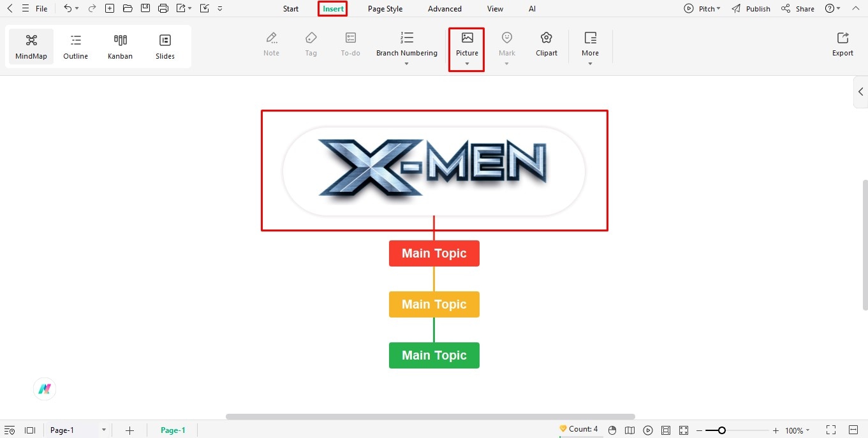Print the mind map

tap(163, 9)
